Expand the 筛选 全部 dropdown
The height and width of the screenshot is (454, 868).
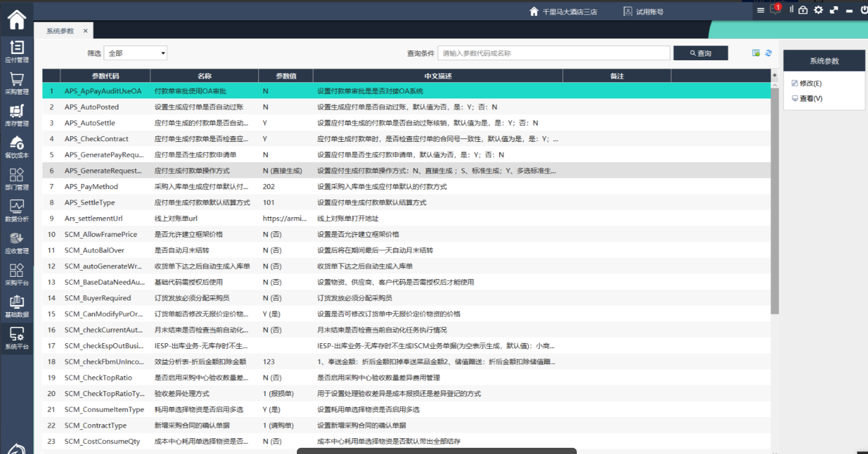tap(137, 53)
